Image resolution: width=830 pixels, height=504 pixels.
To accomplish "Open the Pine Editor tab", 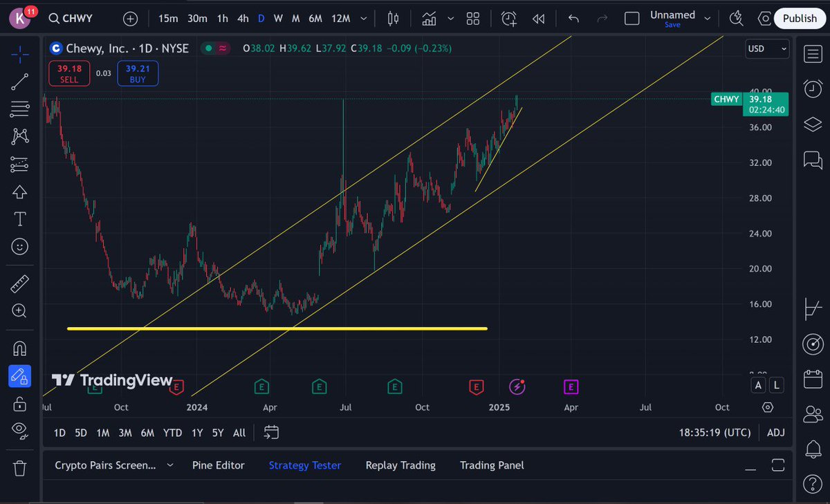I will 219,465.
